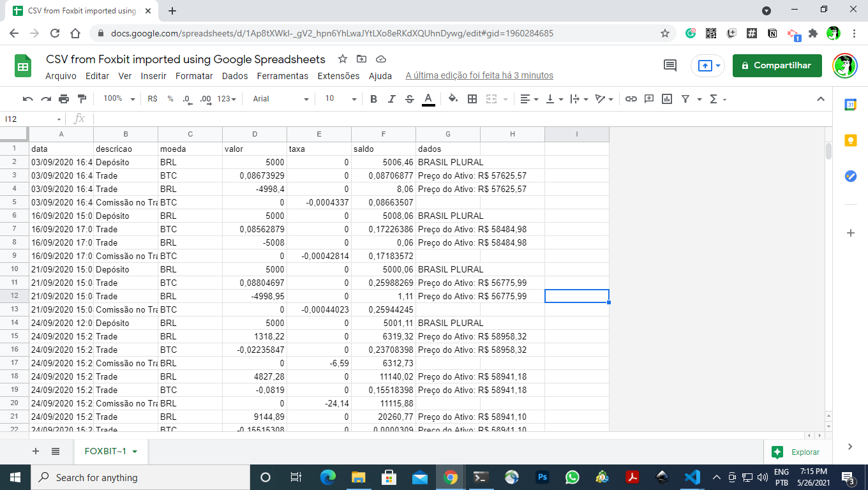Open the Text color picker
This screenshot has width=868, height=490.
point(428,99)
